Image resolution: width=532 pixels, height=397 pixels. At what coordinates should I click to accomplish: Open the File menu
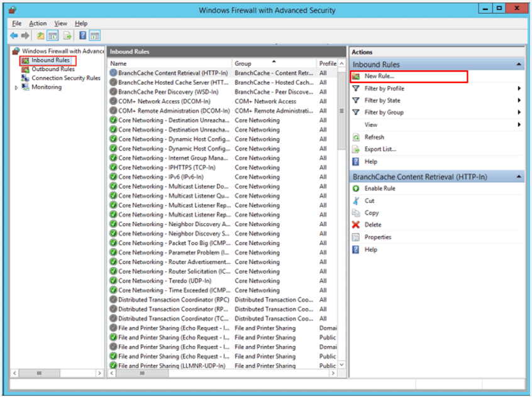pos(16,23)
